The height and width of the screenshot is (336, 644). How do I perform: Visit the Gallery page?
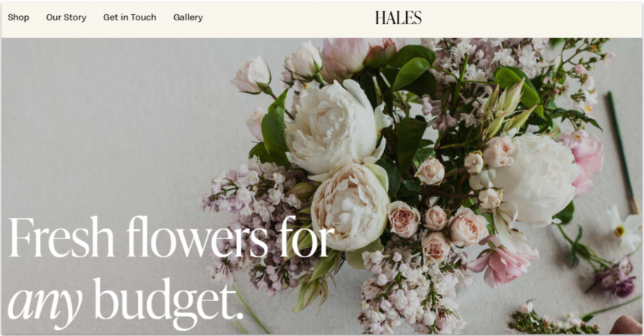[188, 17]
